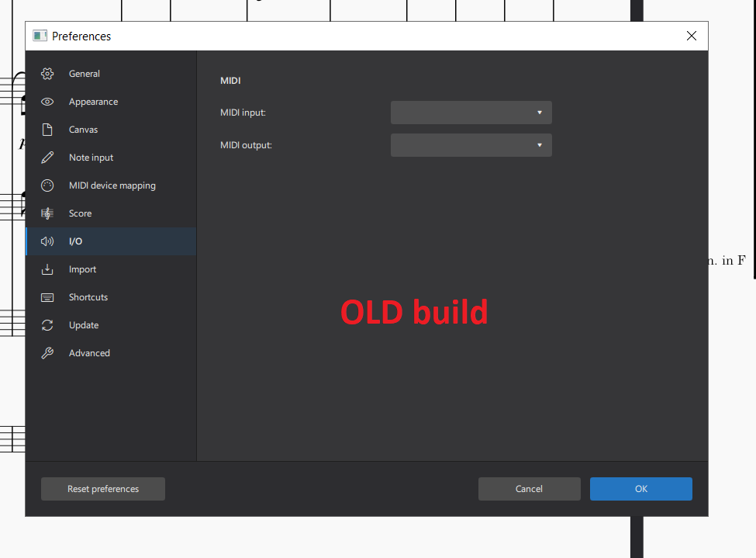The width and height of the screenshot is (756, 558).
Task: Switch to Appearance preferences
Action: 112,102
